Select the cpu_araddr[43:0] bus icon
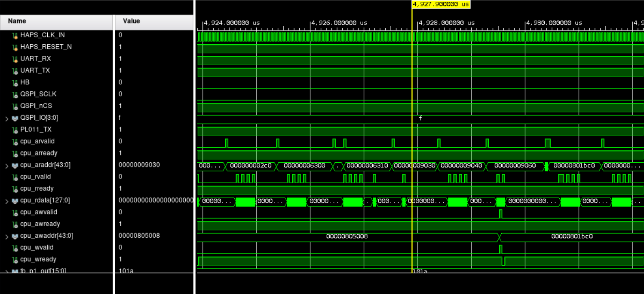This screenshot has height=294, width=644. 15,165
